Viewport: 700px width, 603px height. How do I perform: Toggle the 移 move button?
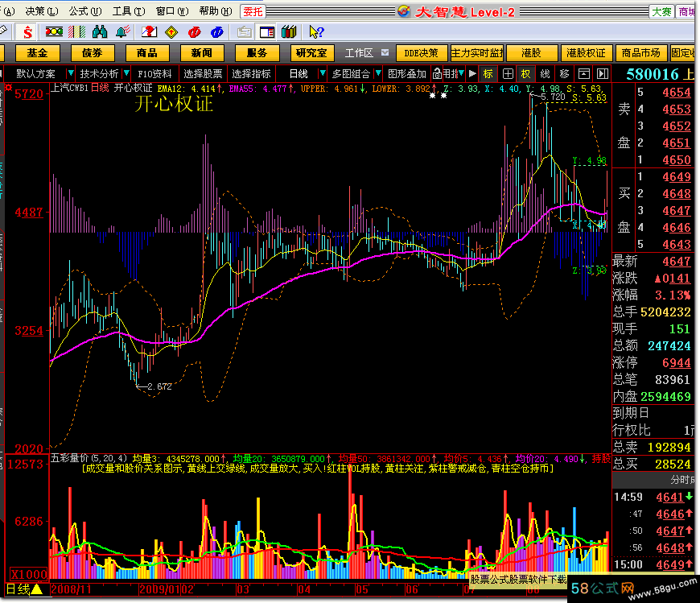(x=564, y=73)
